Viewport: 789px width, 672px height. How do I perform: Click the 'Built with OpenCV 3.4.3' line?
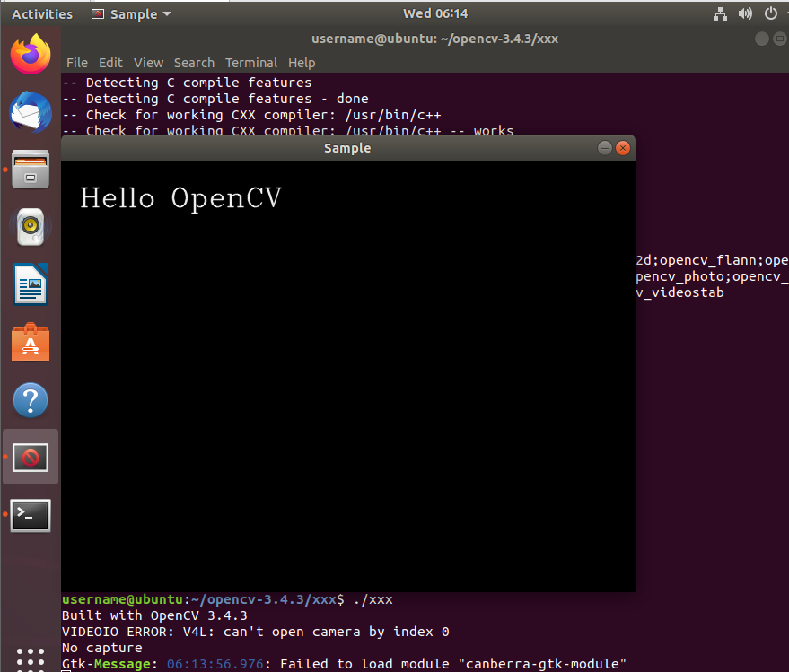154,615
